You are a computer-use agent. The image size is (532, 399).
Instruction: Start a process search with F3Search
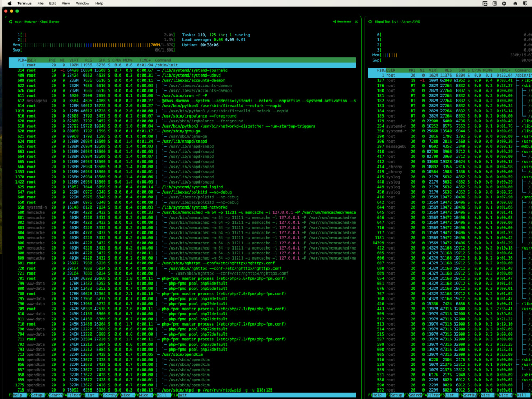(53, 395)
